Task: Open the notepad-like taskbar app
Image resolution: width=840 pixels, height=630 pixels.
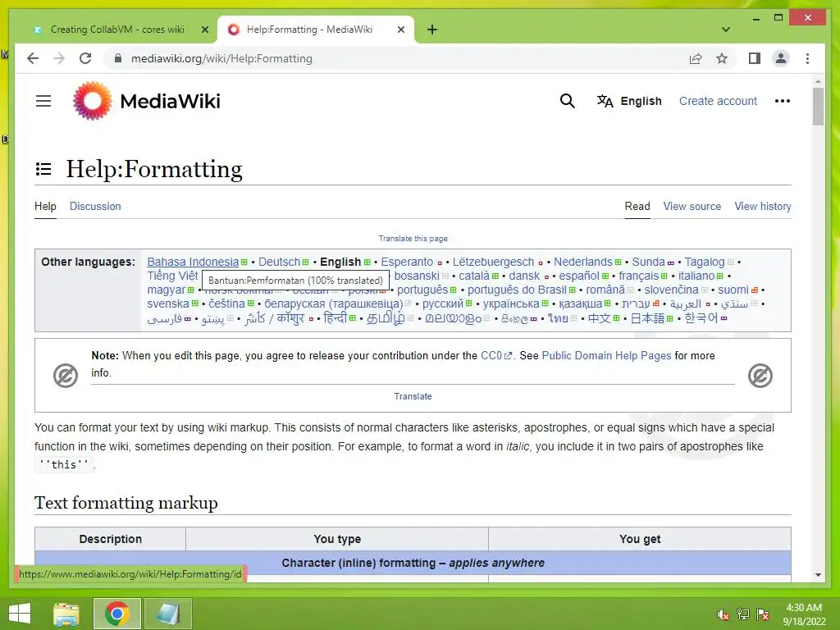Action: pos(167,614)
